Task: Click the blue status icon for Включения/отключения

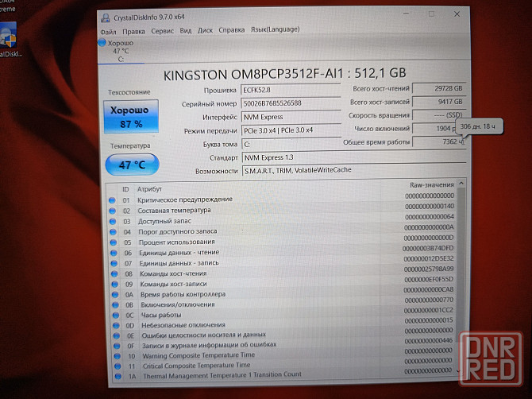Action: (116, 305)
